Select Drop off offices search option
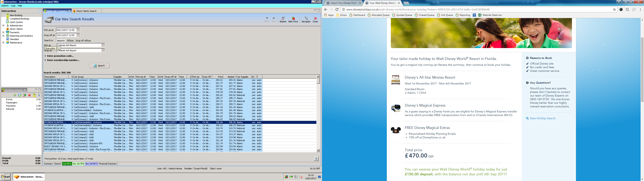Image resolution: width=644 pixels, height=181 pixels. tap(83, 40)
